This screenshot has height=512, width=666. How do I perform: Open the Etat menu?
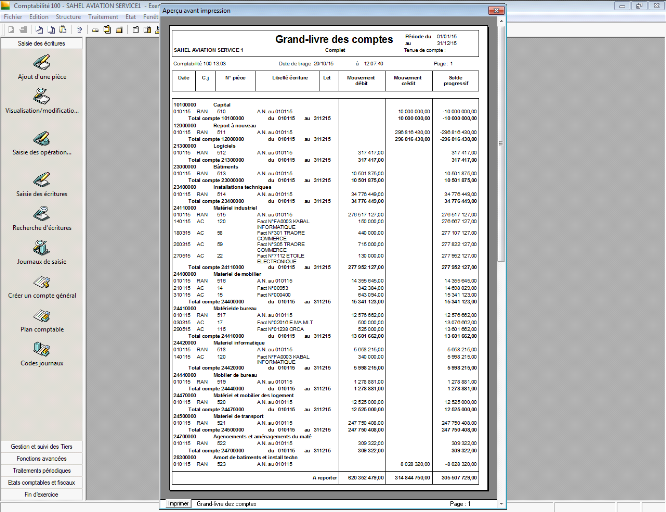[130, 17]
